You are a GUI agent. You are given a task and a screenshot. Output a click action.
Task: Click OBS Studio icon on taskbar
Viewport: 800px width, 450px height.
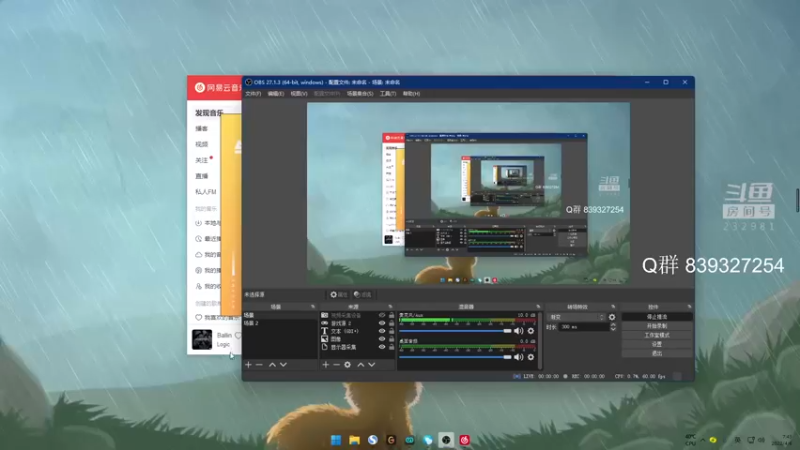[x=446, y=440]
